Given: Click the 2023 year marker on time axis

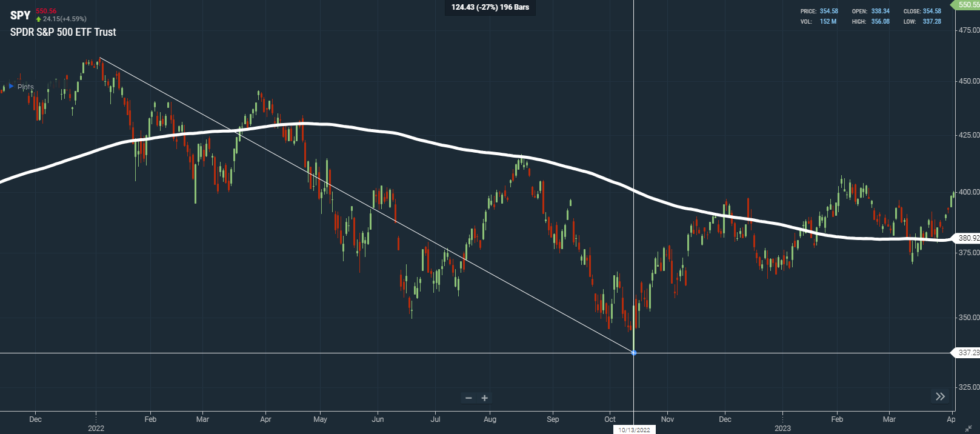Looking at the screenshot, I should click(782, 429).
